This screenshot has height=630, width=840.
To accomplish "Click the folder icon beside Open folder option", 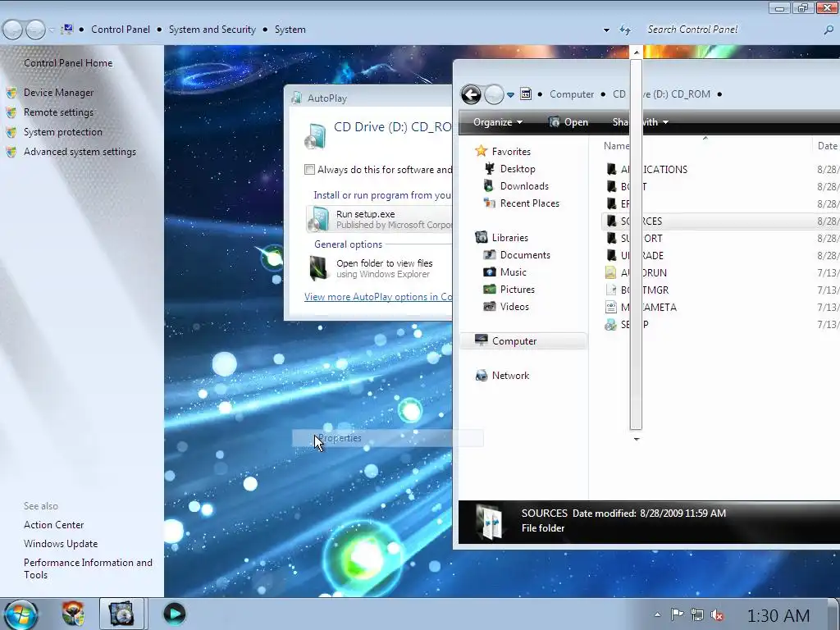I will [x=318, y=268].
